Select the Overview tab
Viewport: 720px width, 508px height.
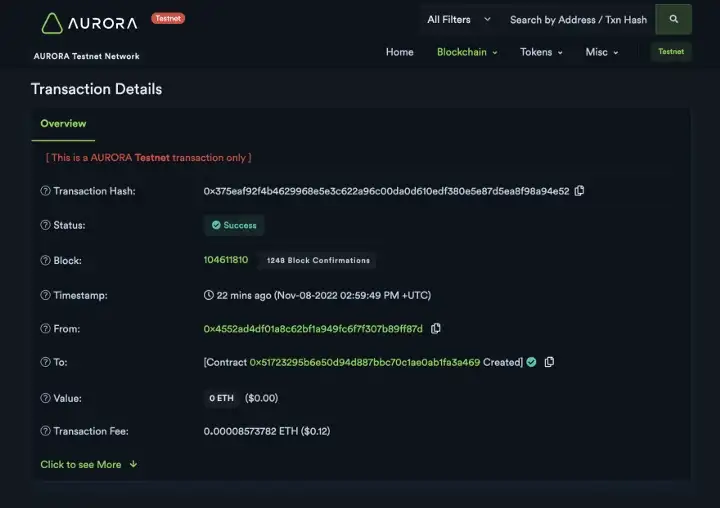tap(63, 124)
